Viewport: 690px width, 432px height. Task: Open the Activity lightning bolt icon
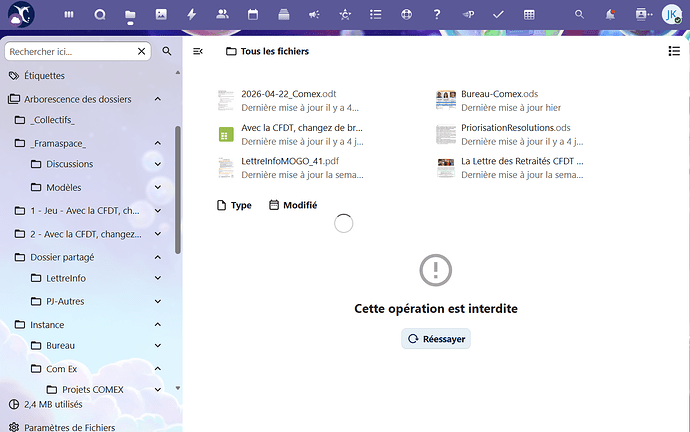(x=191, y=15)
